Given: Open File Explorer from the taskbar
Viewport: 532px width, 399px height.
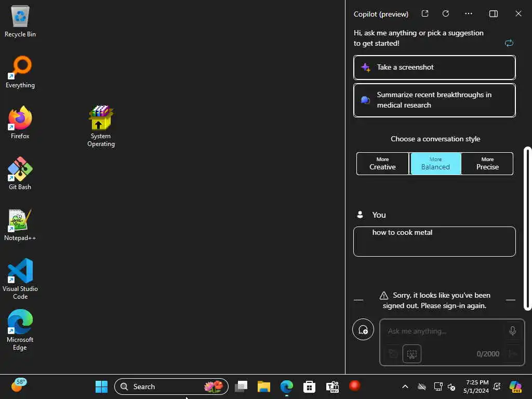Looking at the screenshot, I should pyautogui.click(x=263, y=387).
